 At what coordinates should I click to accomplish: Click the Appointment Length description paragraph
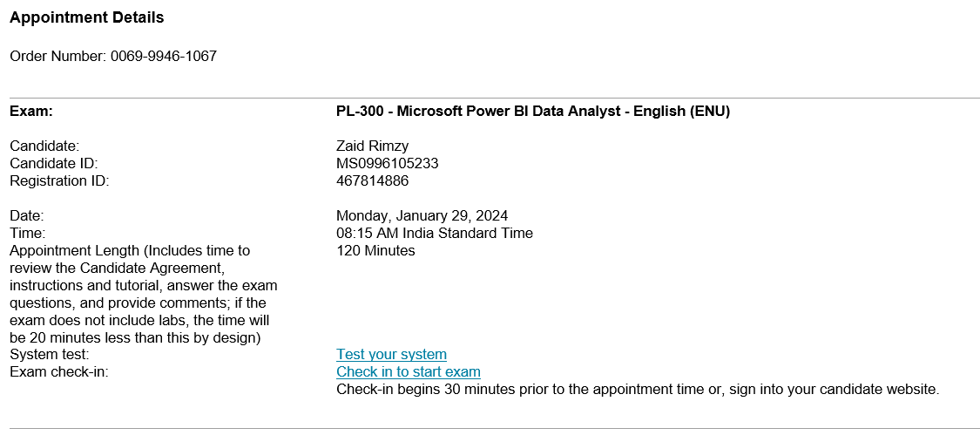tap(144, 295)
